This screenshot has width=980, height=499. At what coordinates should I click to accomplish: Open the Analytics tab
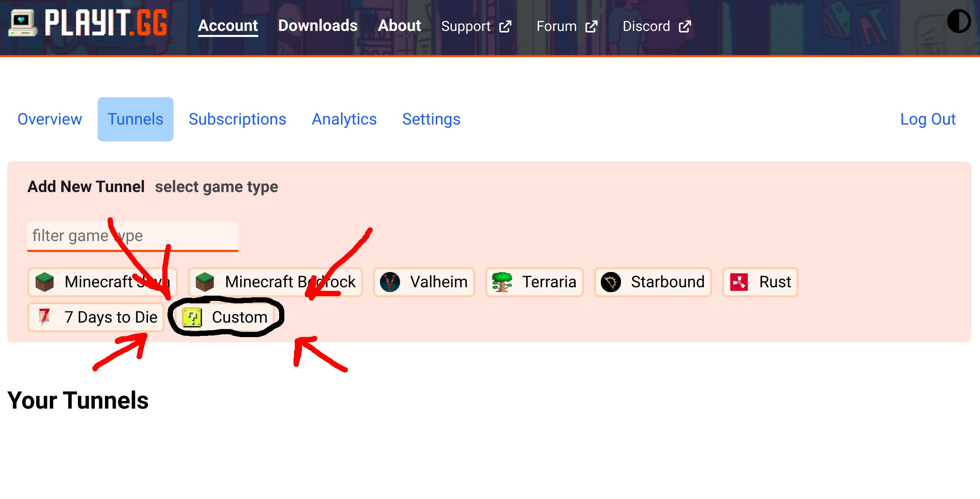(x=344, y=119)
